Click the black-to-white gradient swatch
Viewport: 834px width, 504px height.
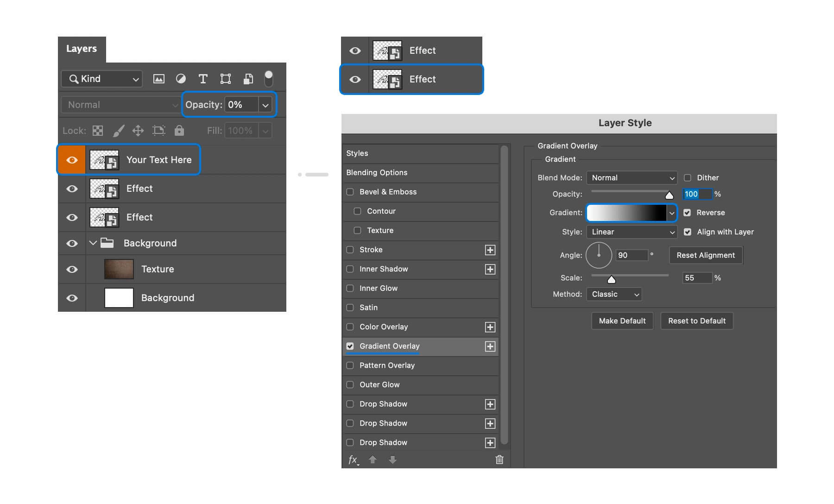[626, 213]
